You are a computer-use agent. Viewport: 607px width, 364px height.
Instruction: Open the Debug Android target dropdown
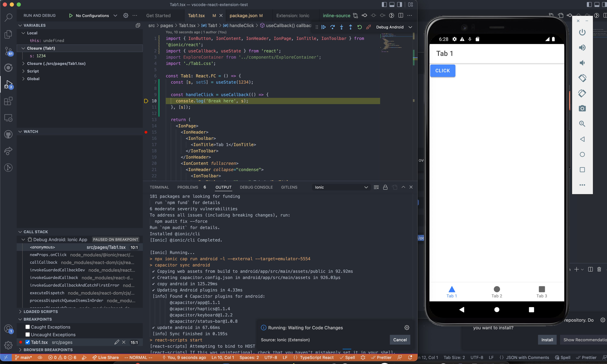[410, 27]
